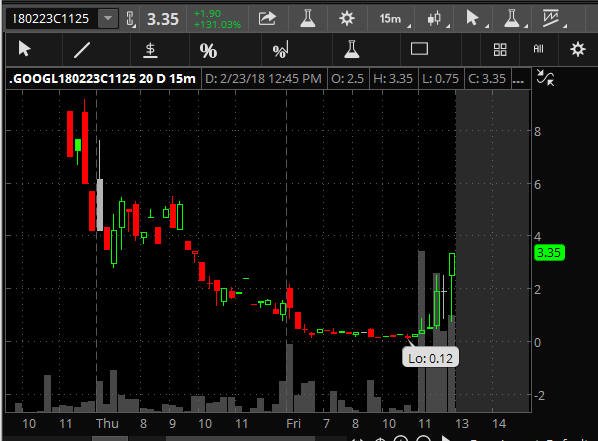
Task: Click the symbol input field 180223C1125
Action: point(52,18)
